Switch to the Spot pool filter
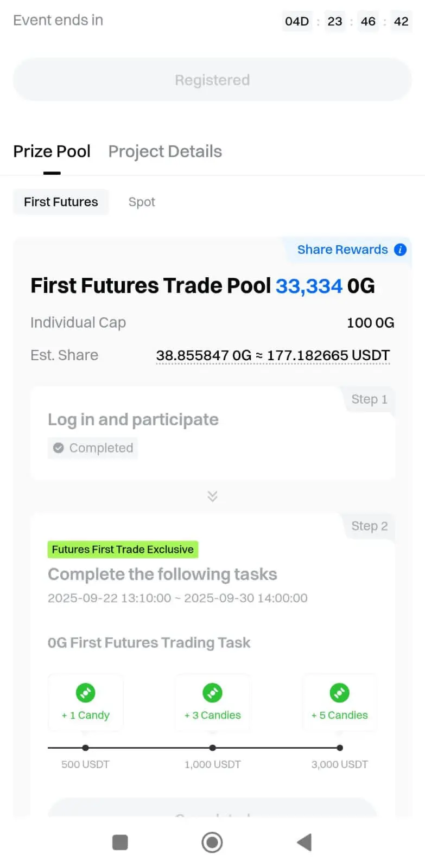The image size is (425, 868). pos(142,202)
